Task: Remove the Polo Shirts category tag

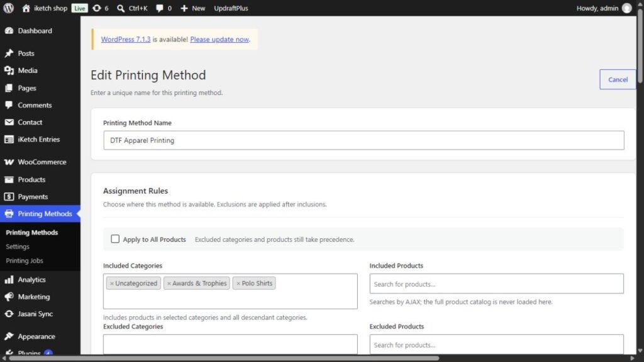Action: point(238,283)
